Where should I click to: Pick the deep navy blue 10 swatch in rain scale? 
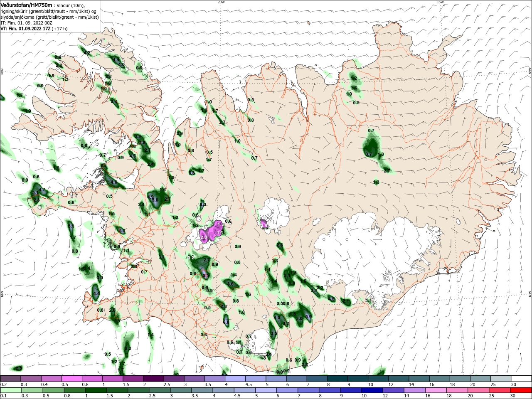(372, 390)
